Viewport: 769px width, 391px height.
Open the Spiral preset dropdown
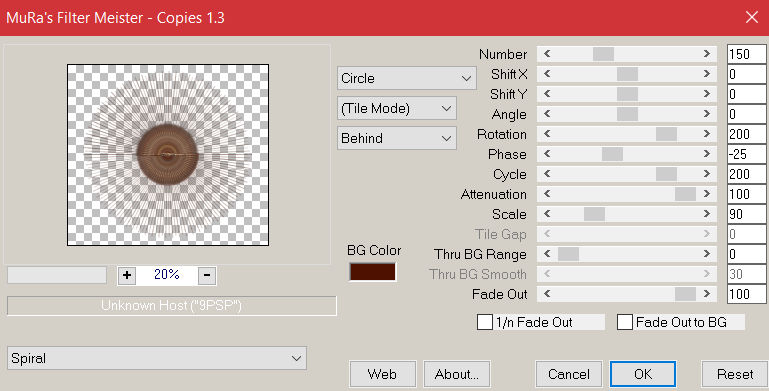[157, 358]
